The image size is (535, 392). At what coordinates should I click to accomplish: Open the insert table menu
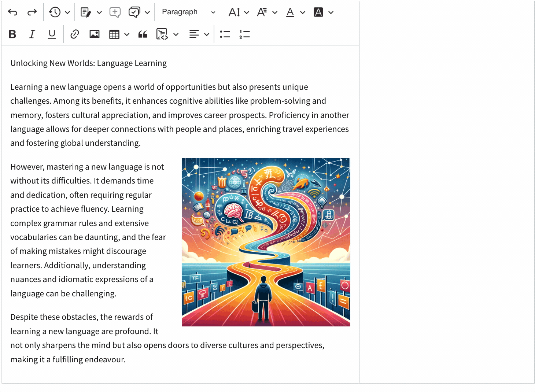119,34
